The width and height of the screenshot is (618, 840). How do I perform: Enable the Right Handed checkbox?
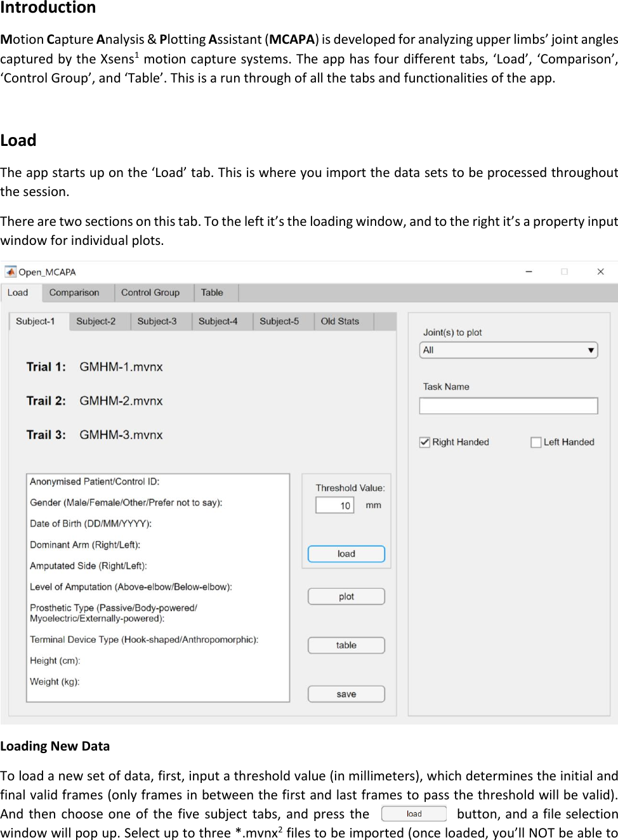pyautogui.click(x=424, y=442)
